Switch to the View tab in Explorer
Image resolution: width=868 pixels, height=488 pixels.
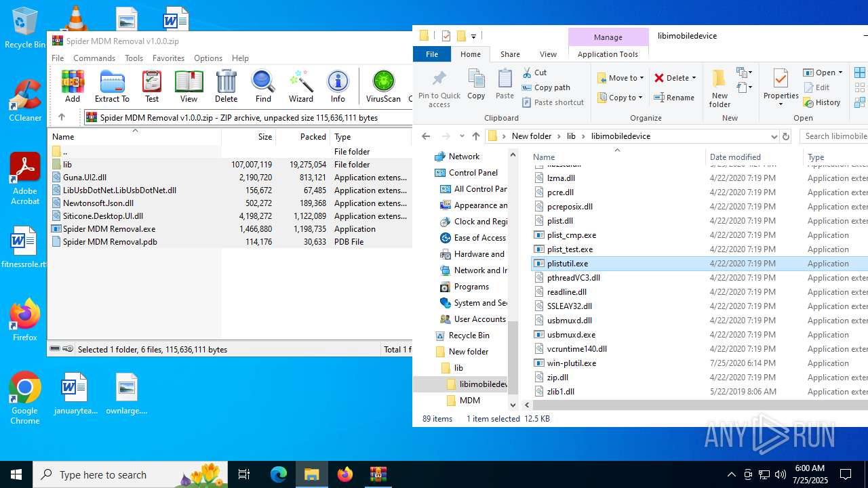click(548, 54)
